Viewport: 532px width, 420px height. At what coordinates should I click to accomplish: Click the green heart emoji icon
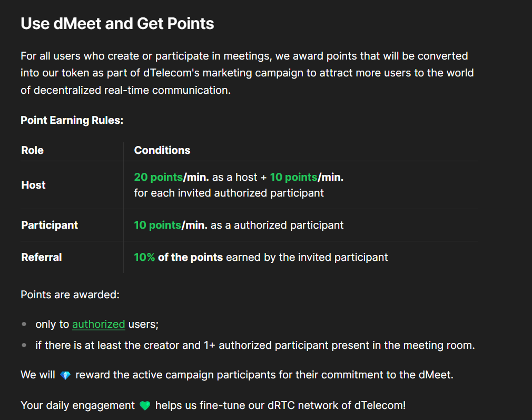pos(145,405)
